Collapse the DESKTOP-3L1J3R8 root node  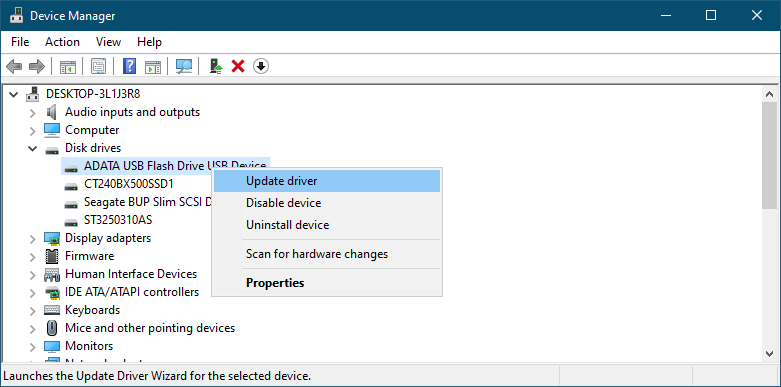point(13,94)
